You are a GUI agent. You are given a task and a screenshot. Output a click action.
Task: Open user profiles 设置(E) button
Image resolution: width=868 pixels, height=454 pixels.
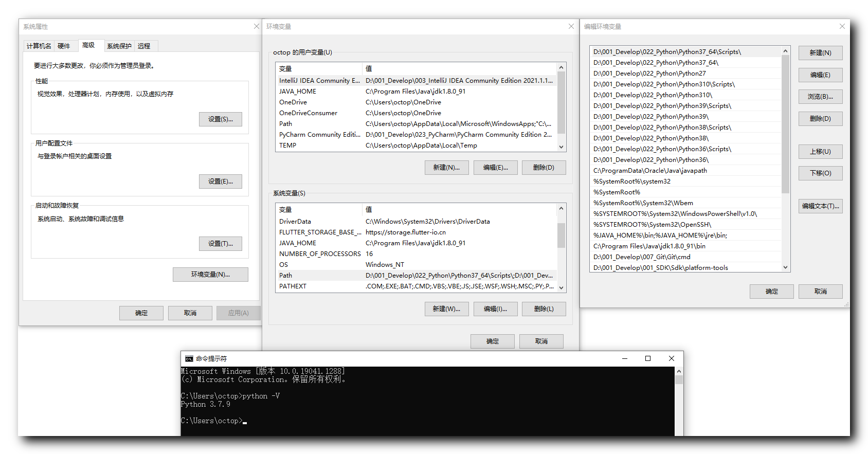pos(221,181)
